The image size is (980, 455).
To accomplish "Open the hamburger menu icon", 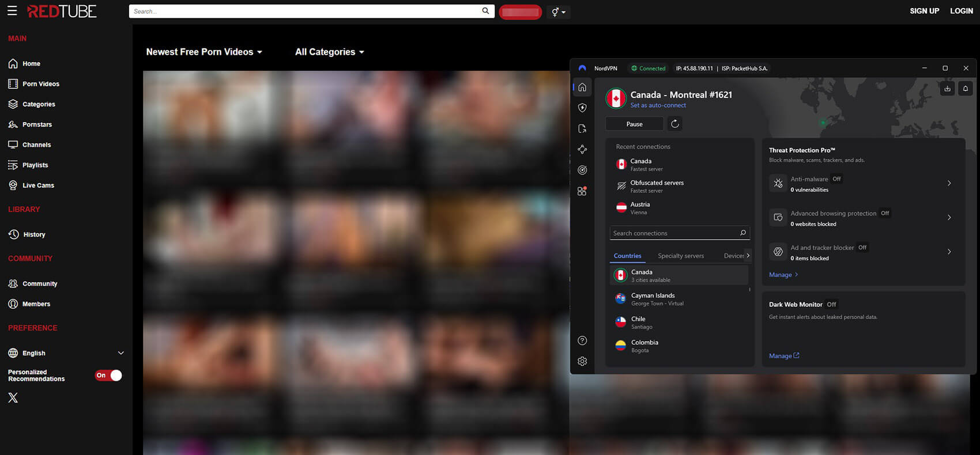I will click(12, 11).
